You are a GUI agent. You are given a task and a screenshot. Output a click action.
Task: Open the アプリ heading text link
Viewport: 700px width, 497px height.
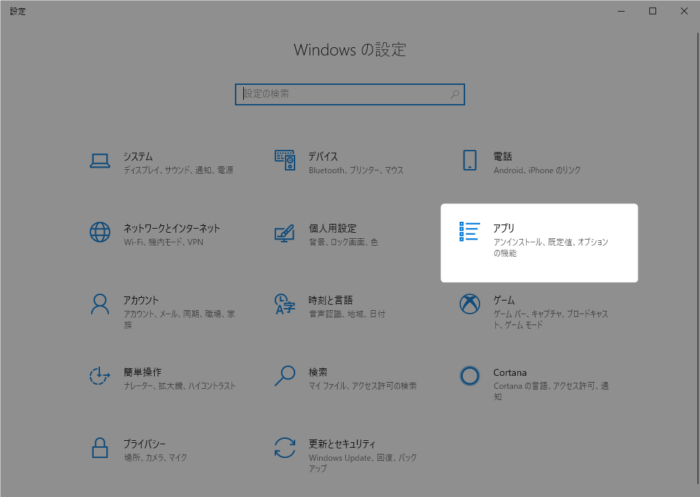pyautogui.click(x=503, y=229)
